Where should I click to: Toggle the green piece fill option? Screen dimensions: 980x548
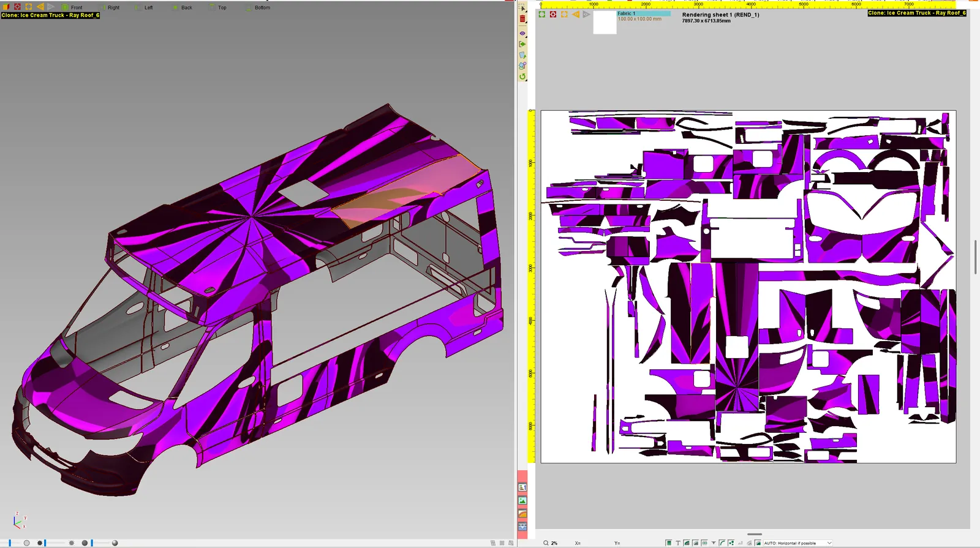pos(669,543)
